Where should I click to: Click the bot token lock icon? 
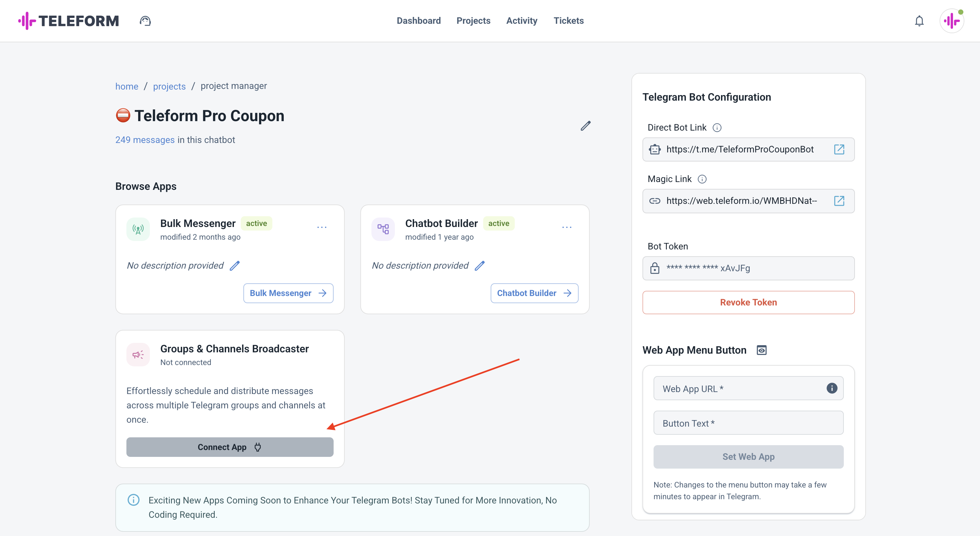(x=655, y=268)
